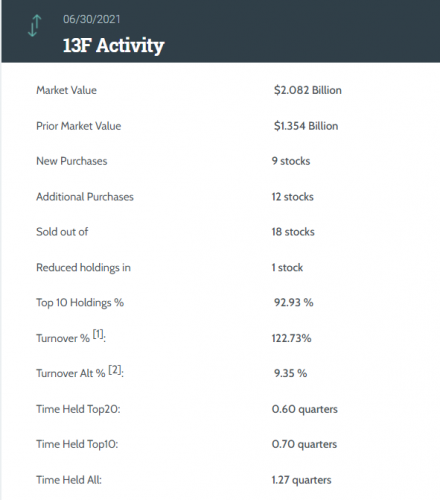The height and width of the screenshot is (500, 440).
Task: Click the Top 10 Holdings % label
Action: click(x=80, y=303)
